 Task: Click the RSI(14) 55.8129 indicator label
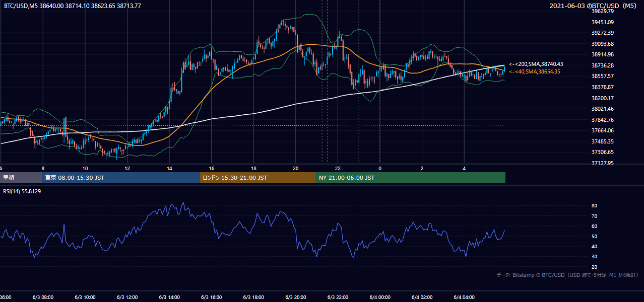click(22, 191)
